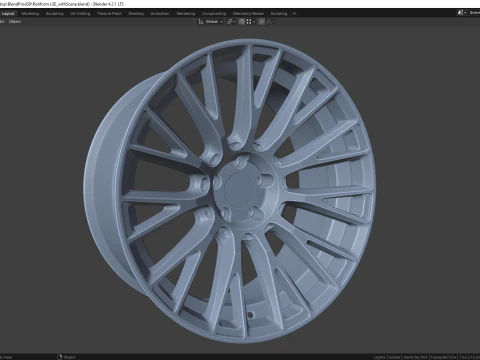This screenshot has width=480, height=360.
Task: Open the Texture Paint workspace
Action: pos(109,14)
